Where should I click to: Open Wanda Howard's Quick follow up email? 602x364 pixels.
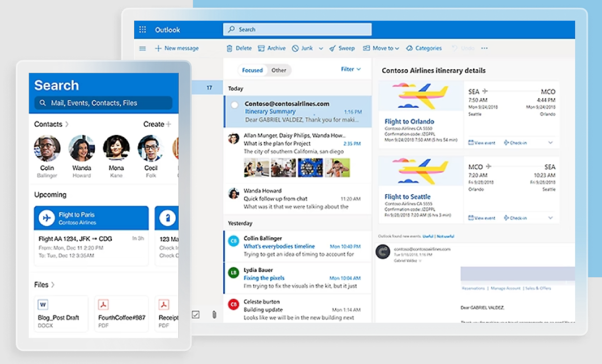point(298,198)
